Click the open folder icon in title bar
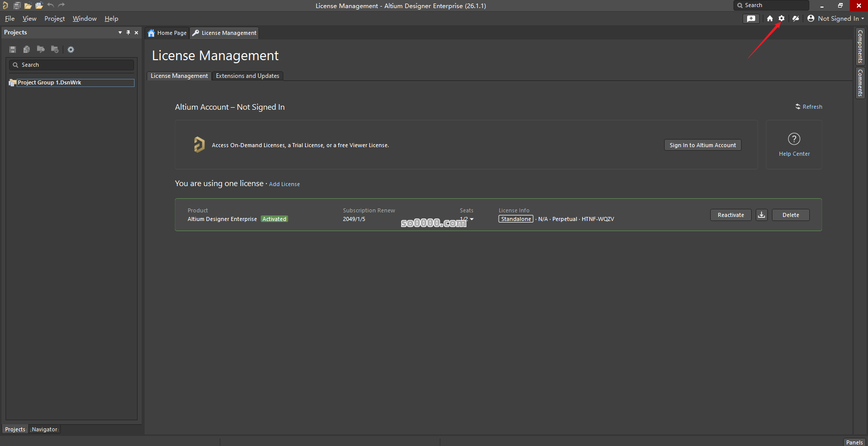Viewport: 868px width, 446px height. point(28,6)
